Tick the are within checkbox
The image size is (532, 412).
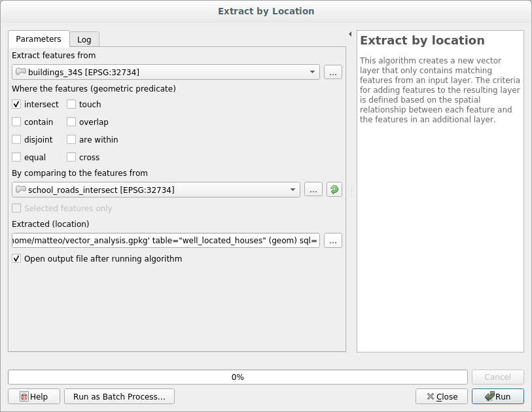71,140
